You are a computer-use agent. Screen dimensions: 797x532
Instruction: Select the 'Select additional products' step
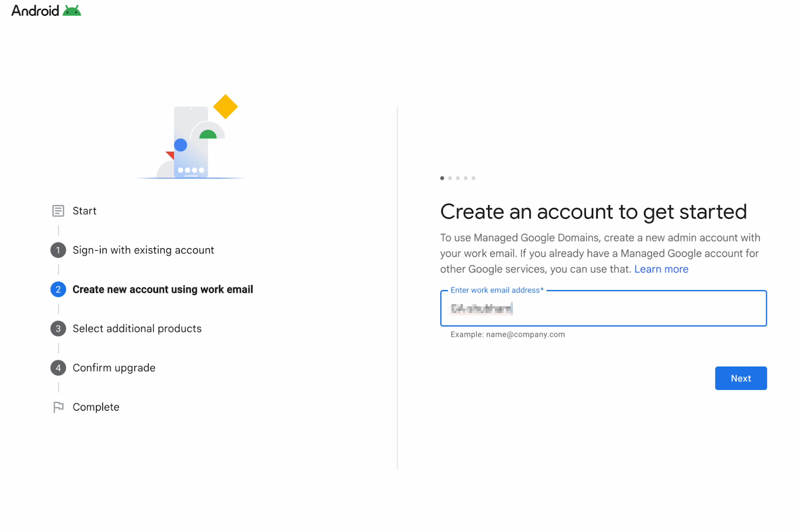pyautogui.click(x=137, y=328)
